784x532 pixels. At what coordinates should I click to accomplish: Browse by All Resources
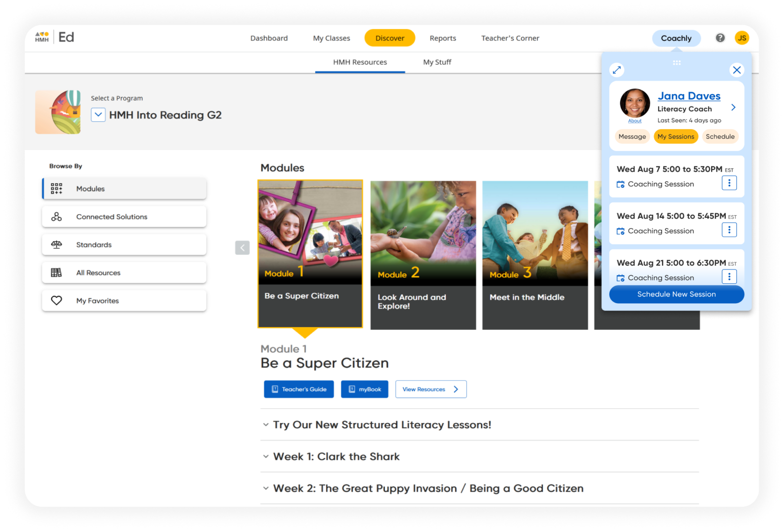tap(124, 273)
